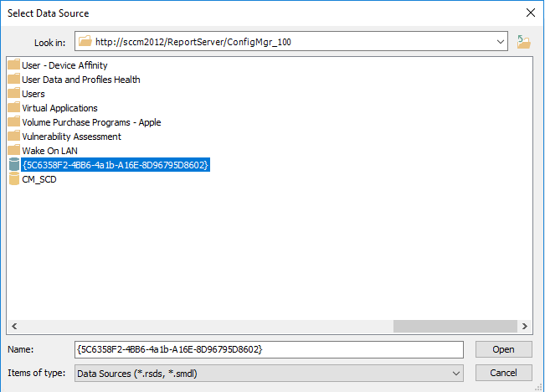Screen dimensions: 545x392
Task: Open the Look in location dropdown
Action: coord(500,42)
